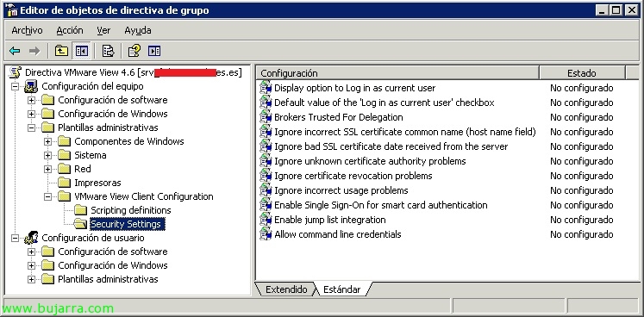Expand the Sistema node
The image size is (644, 317).
(48, 155)
